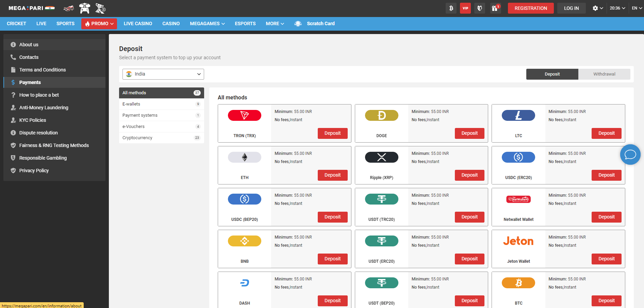Open LIVE CASINO section

[x=138, y=23]
